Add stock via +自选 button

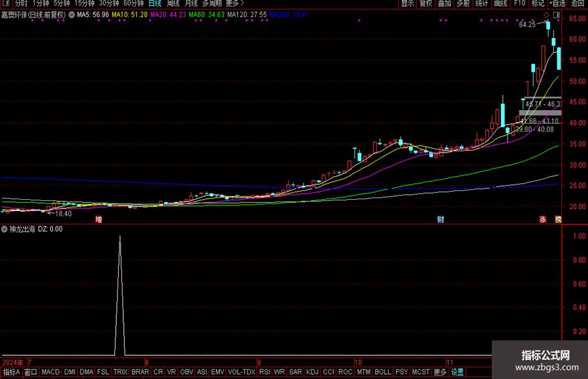[x=558, y=3]
